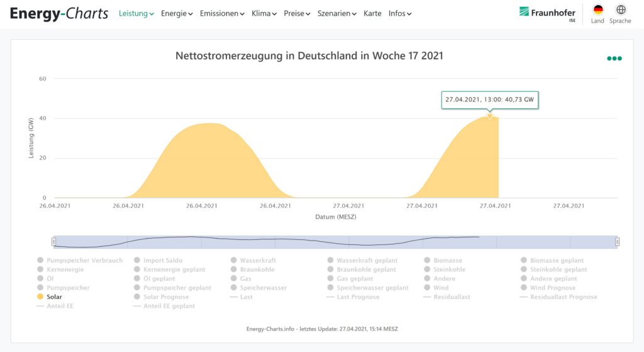
Task: Open the Sprache globe icon
Action: [620, 10]
